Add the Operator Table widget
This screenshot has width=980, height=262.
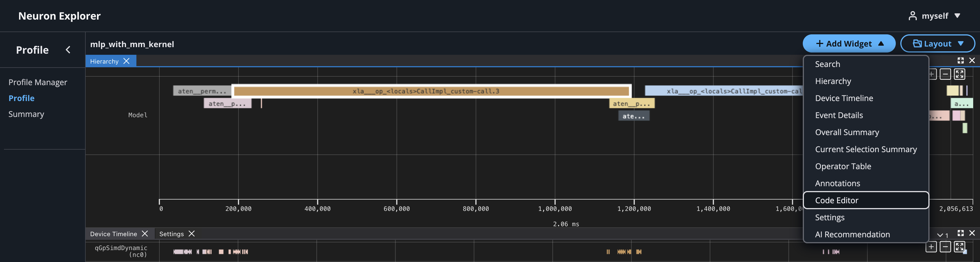pos(843,166)
